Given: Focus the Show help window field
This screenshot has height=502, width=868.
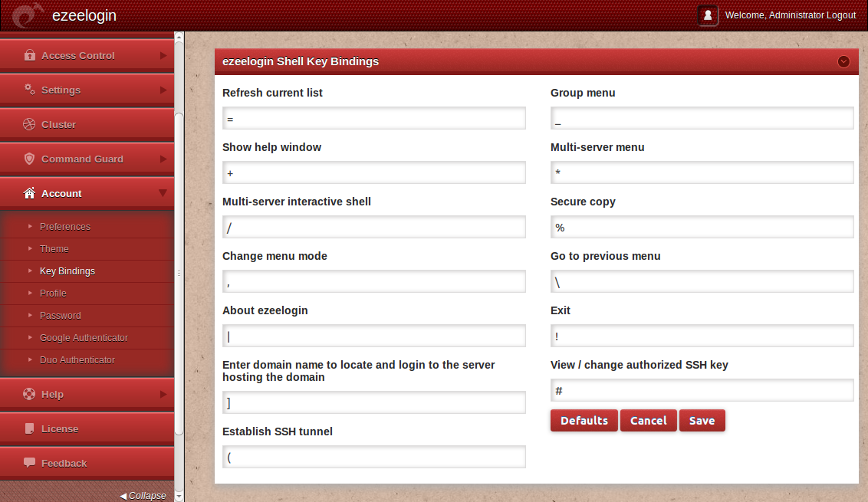Looking at the screenshot, I should click(374, 172).
